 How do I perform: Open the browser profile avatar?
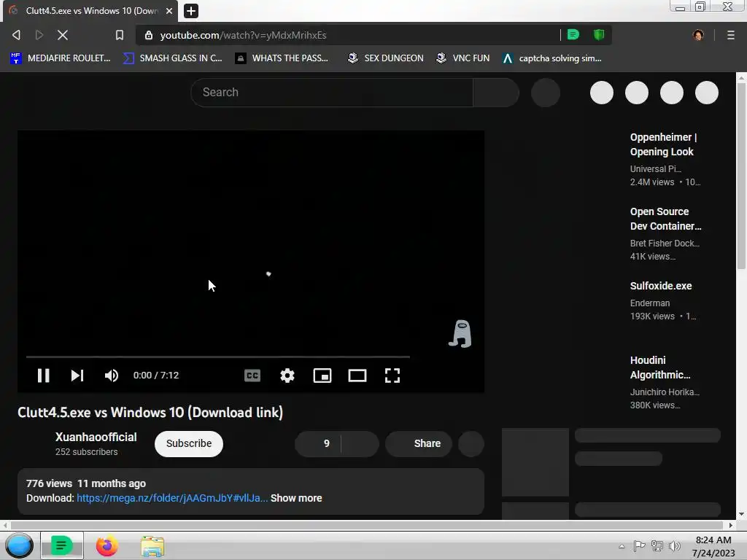pos(698,35)
